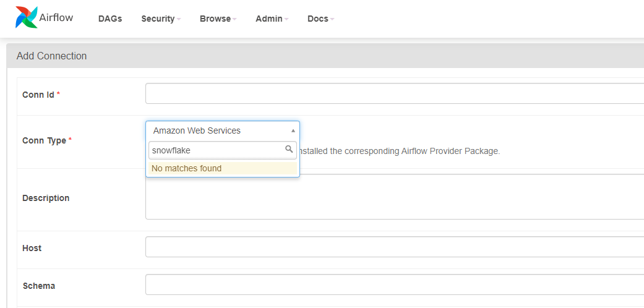The image size is (644, 308).
Task: Focus the Conn Id text field
Action: [x=394, y=93]
